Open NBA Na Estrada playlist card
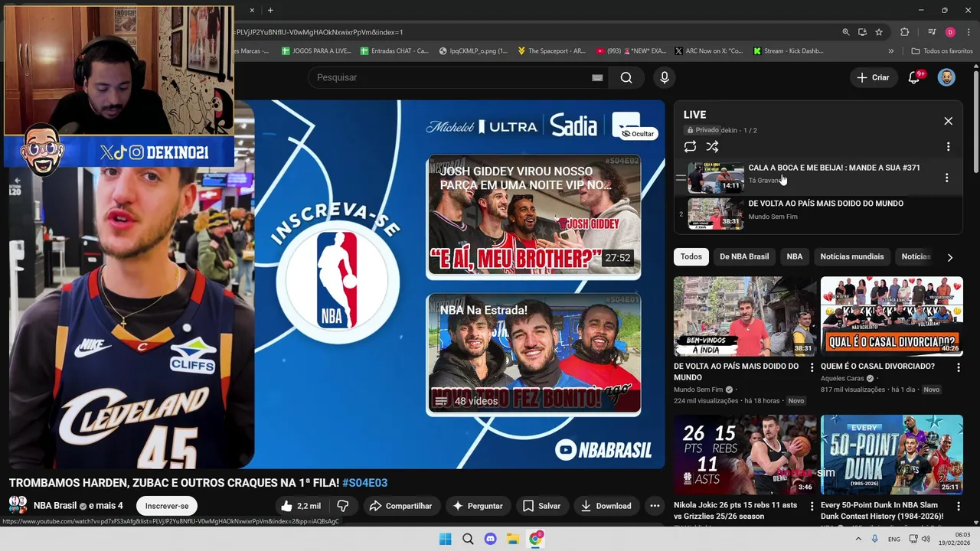This screenshot has height=551, width=980. tap(534, 354)
